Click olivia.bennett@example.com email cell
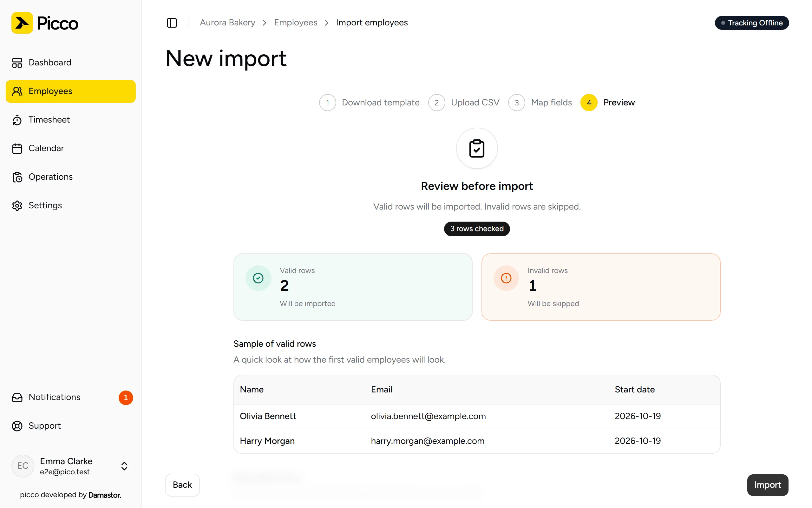This screenshot has height=508, width=812. click(429, 416)
